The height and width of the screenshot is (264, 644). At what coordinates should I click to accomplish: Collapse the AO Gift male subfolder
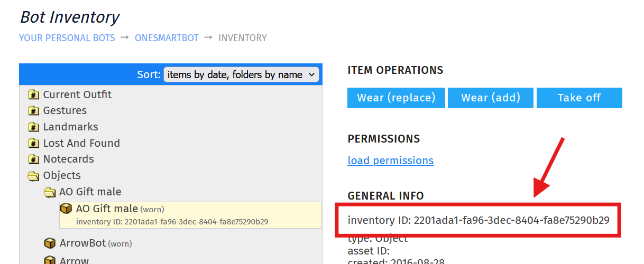[x=82, y=192]
